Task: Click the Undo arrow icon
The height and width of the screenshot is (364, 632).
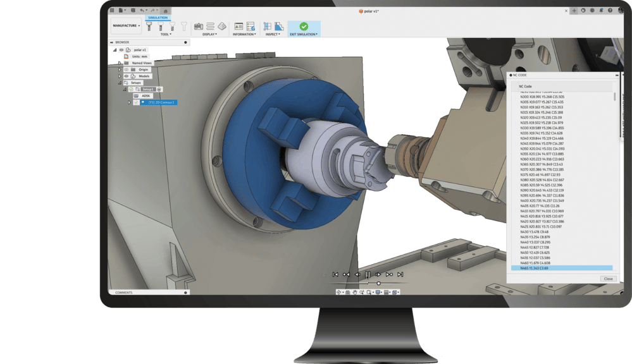Action: coord(142,11)
